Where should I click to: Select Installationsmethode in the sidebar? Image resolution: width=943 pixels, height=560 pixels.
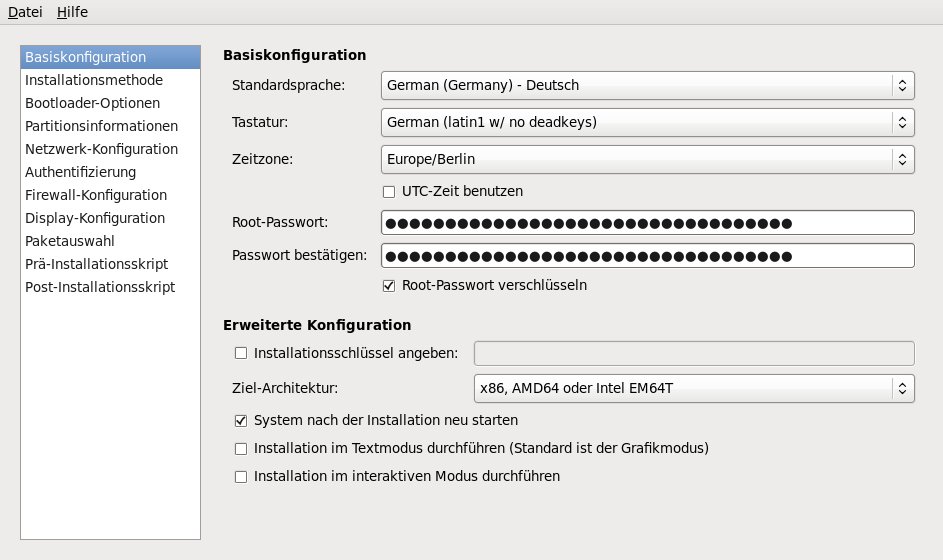[x=94, y=80]
